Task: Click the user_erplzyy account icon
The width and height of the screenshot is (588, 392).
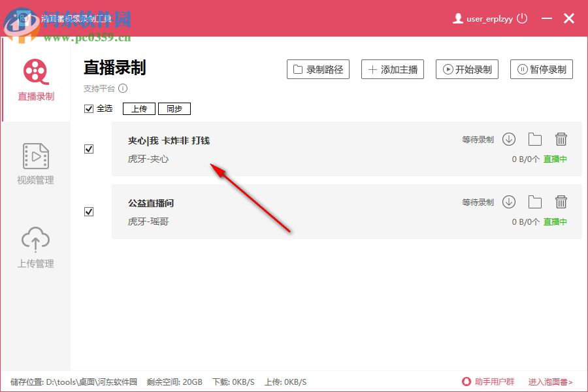Action: [x=457, y=18]
